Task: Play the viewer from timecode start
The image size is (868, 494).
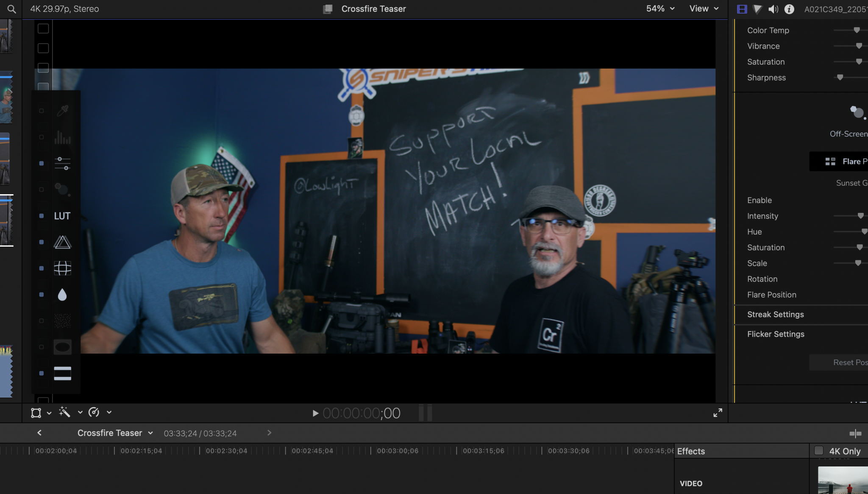Action: 315,413
